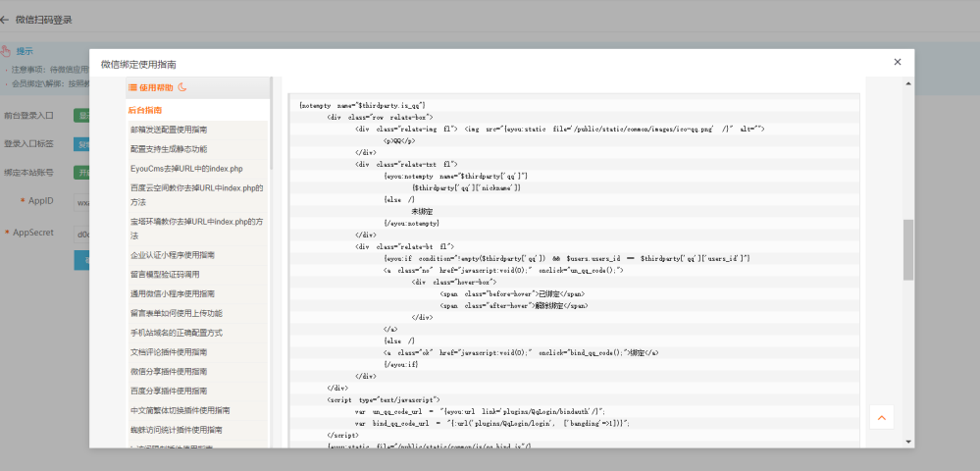Open 百度云空间教你去掉URL中index.php的方法
Screen dimensions: 980x471
(x=197, y=195)
